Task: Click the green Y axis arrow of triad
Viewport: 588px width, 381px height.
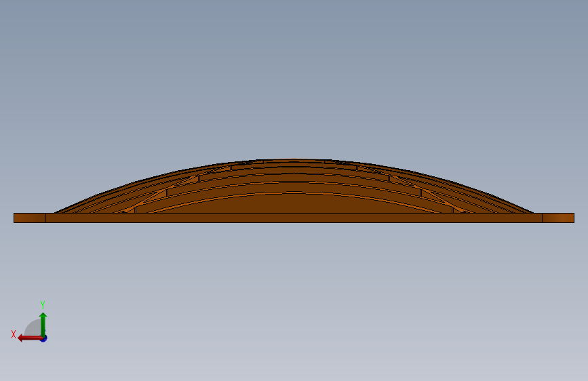Action: click(x=43, y=325)
